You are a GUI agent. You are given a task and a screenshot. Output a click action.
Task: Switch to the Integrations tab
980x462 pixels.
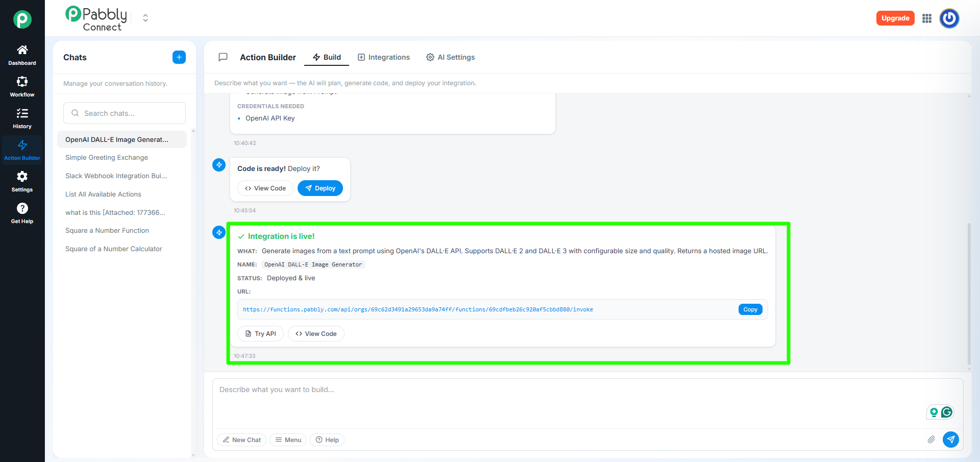[384, 57]
